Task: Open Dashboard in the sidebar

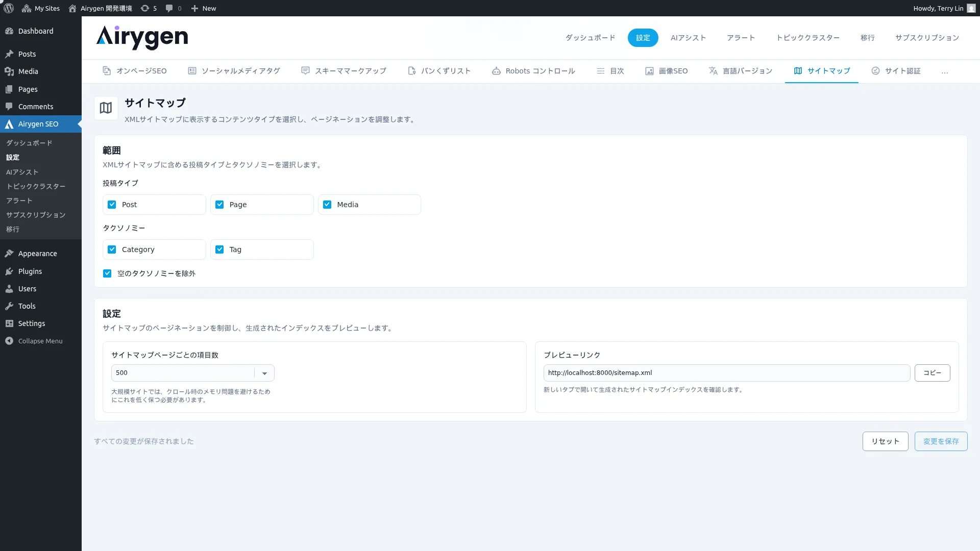Action: (x=41, y=31)
